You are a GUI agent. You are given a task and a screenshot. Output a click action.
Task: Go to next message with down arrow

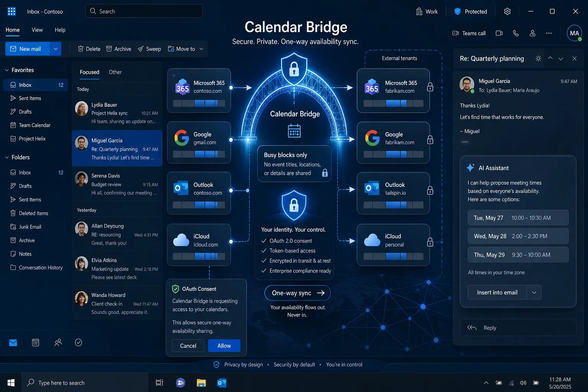[561, 59]
